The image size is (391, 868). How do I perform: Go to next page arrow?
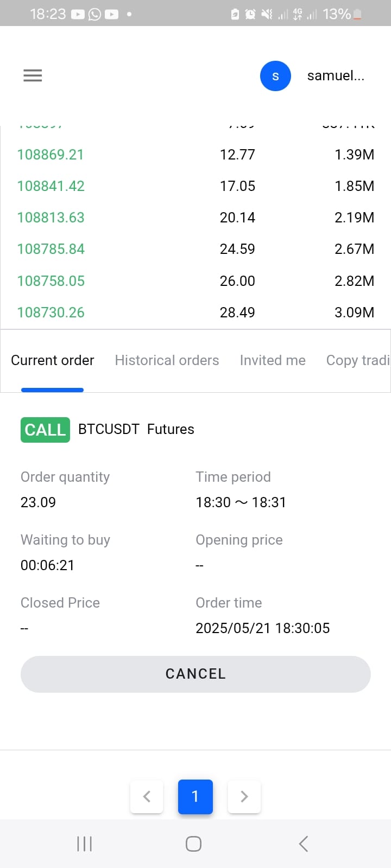pyautogui.click(x=244, y=796)
